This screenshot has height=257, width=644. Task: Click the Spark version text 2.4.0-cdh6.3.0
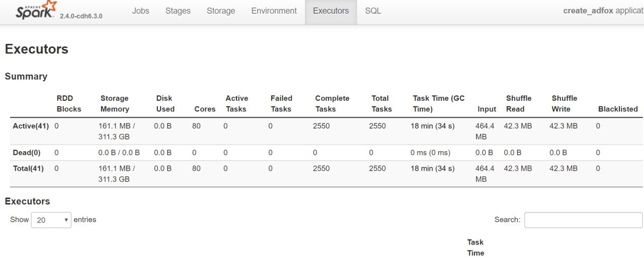(81, 16)
